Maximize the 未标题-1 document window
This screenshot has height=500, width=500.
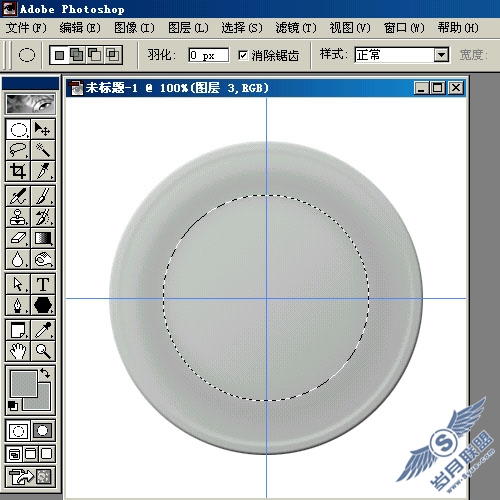click(437, 88)
